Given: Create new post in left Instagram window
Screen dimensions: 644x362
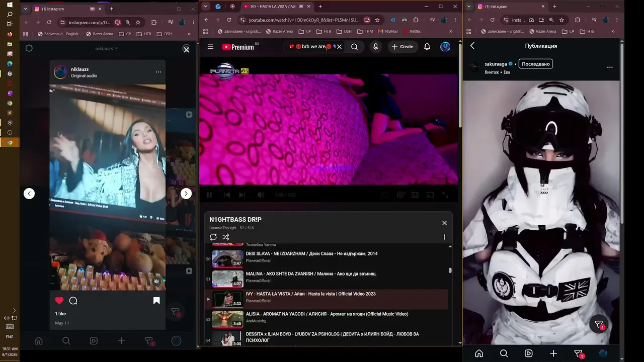Looking at the screenshot, I should click(x=121, y=341).
